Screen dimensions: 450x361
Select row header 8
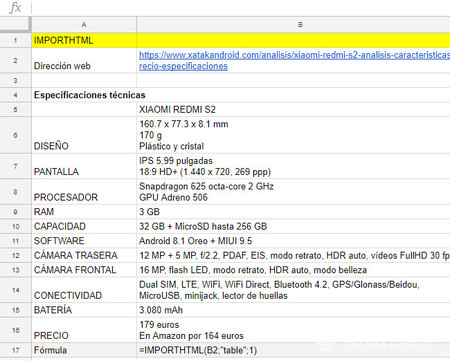point(15,192)
